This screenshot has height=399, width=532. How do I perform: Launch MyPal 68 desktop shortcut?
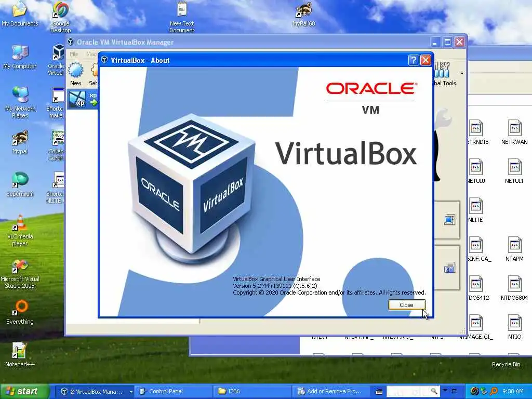point(303,14)
